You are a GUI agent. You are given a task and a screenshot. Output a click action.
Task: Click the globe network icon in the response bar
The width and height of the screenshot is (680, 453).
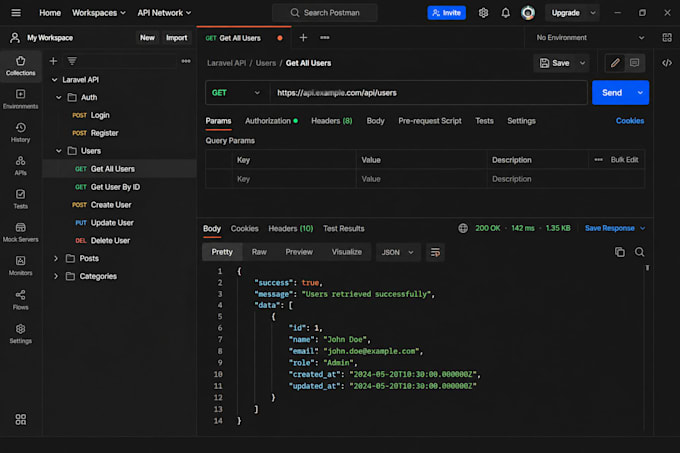463,228
